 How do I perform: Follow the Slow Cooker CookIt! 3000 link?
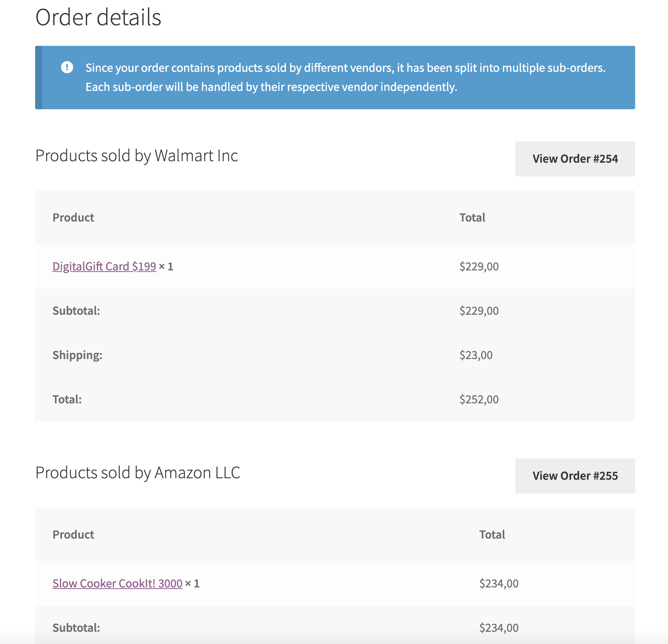tap(117, 583)
